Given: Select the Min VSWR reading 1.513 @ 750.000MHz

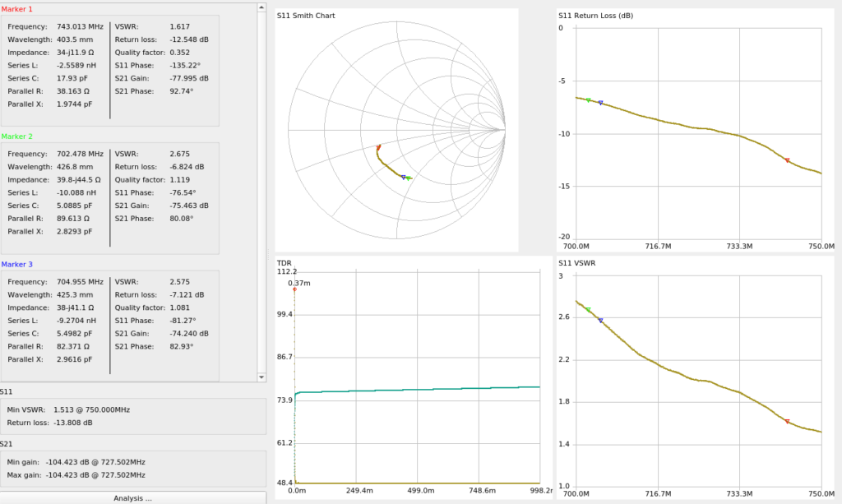Looking at the screenshot, I should (92, 409).
